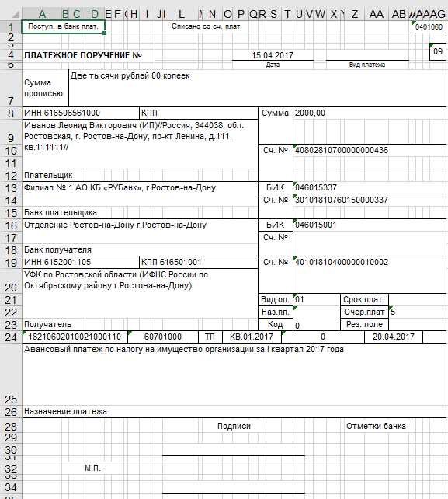
Task: Select form code cell 0401060
Action: coord(429,27)
